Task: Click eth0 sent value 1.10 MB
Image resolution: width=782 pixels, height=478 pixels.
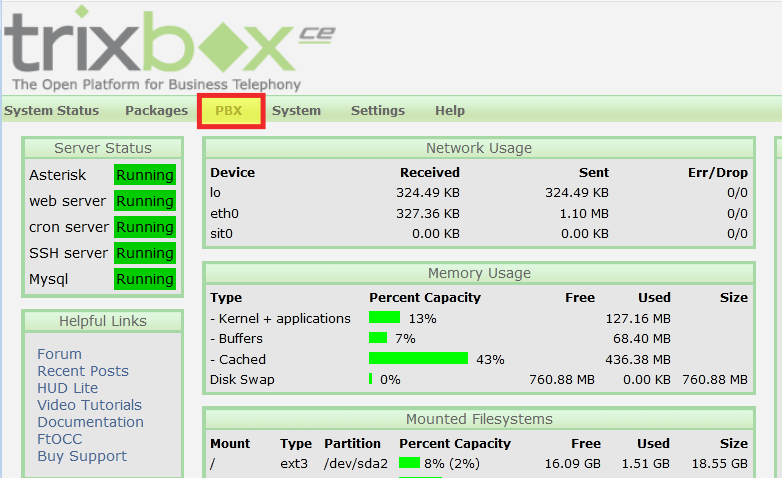Action: click(584, 214)
